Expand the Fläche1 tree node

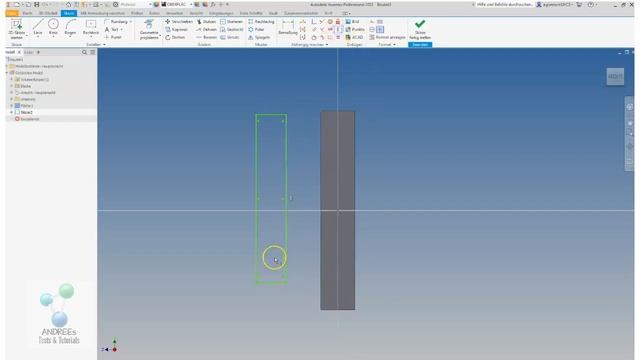[11, 106]
